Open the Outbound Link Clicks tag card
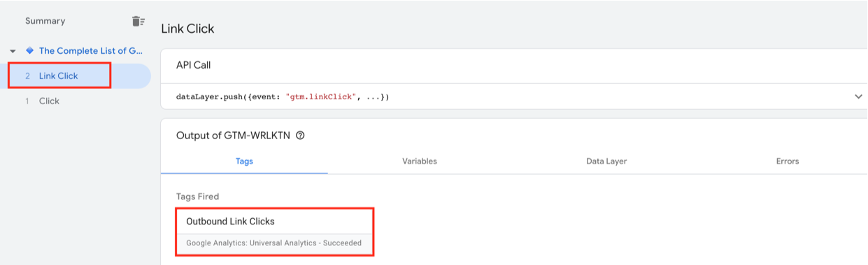Screen dimensions: 868x265 (x=273, y=231)
